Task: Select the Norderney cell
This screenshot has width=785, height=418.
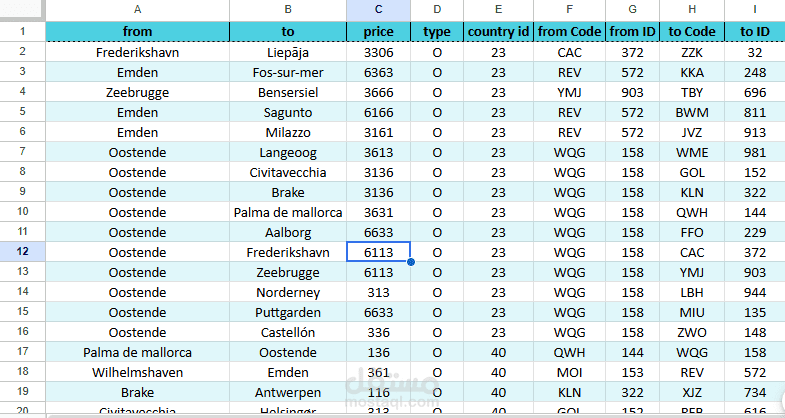Action: 288,292
